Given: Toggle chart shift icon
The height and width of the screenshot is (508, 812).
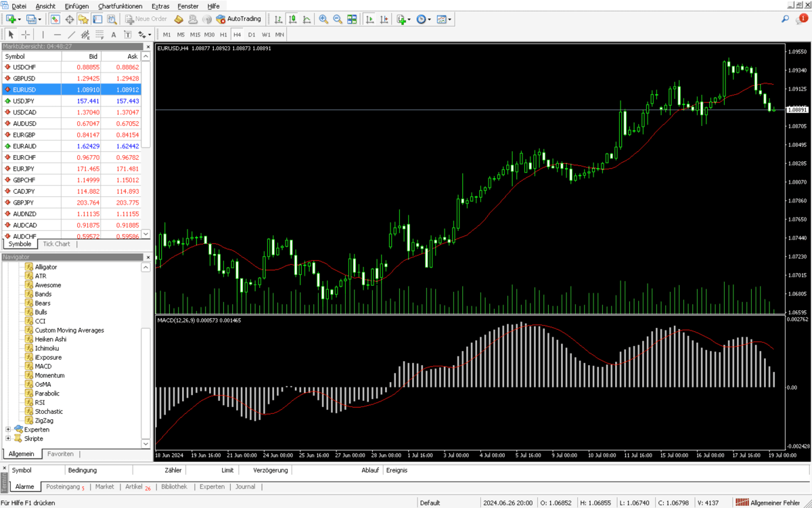Looking at the screenshot, I should pyautogui.click(x=382, y=20).
